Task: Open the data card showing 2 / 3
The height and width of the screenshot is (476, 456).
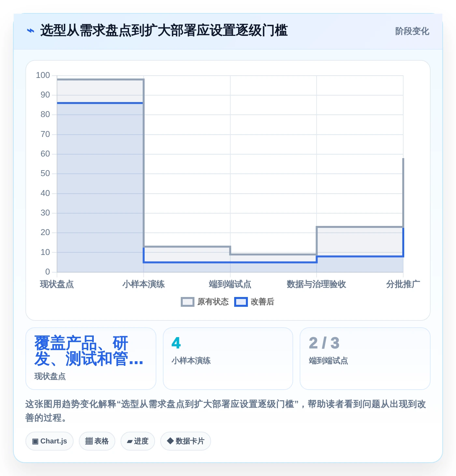Action: click(x=365, y=359)
